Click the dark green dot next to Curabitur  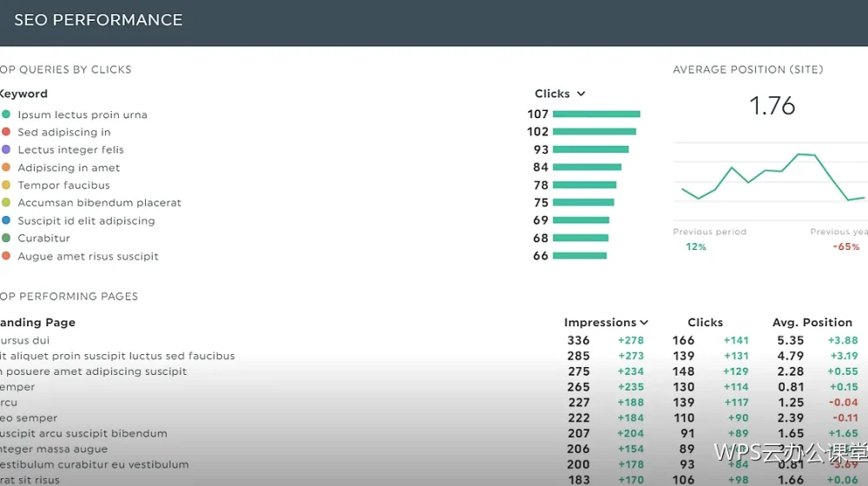[x=6, y=238]
